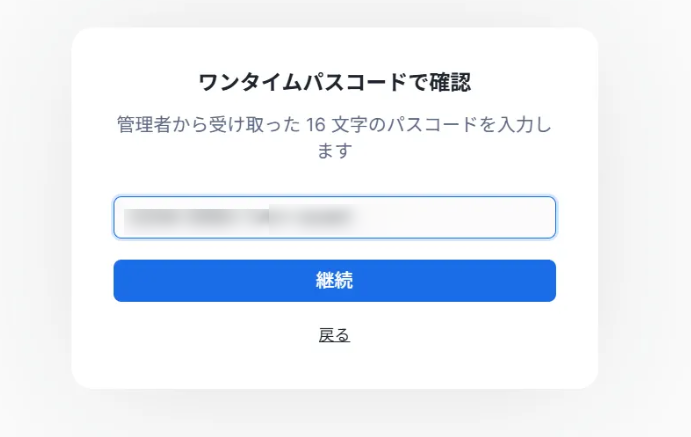Click the blurred passcode value in the field

(240, 217)
